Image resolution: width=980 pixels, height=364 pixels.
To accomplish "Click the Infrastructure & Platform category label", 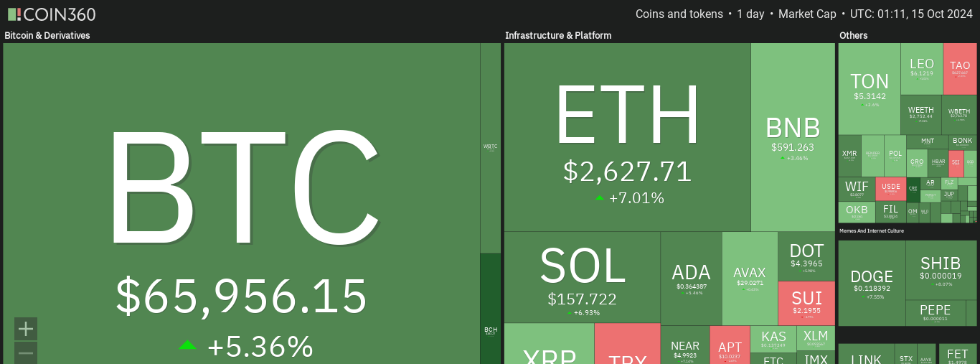I will [558, 35].
